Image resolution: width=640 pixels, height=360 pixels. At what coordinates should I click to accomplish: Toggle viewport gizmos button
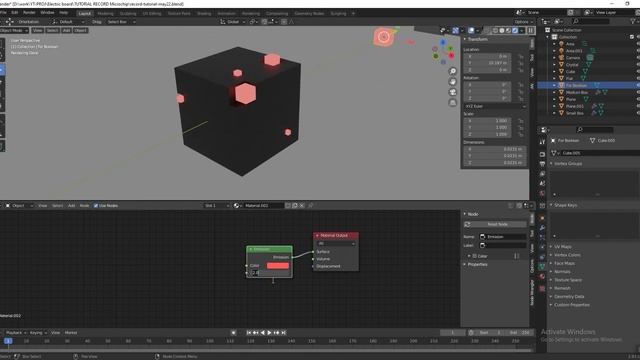pyautogui.click(x=456, y=31)
